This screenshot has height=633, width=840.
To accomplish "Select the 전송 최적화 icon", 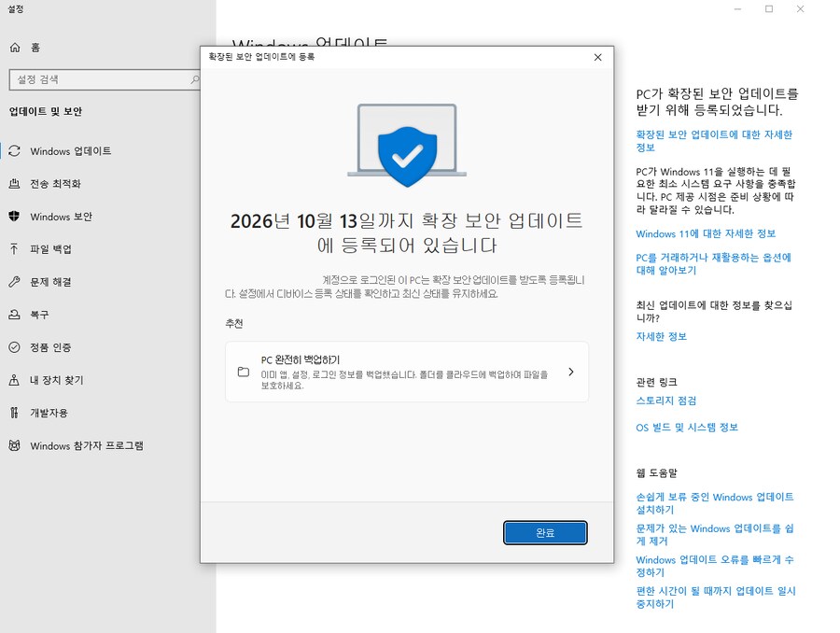I will coord(14,184).
